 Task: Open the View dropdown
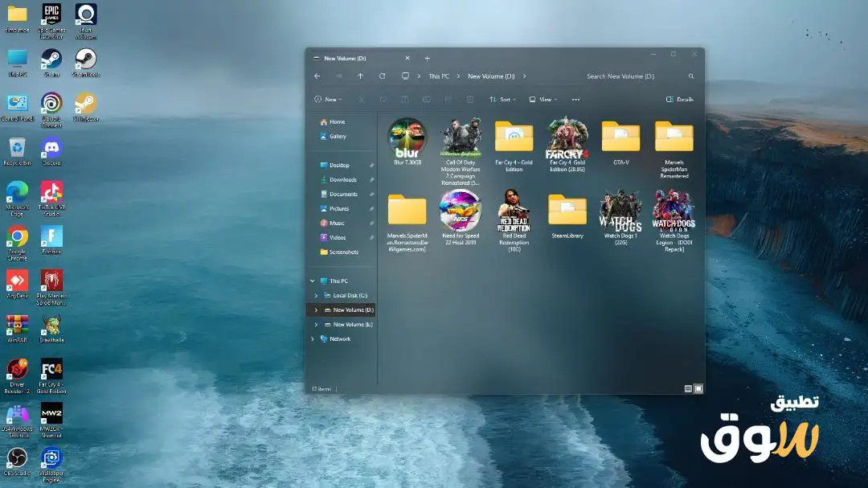(543, 100)
